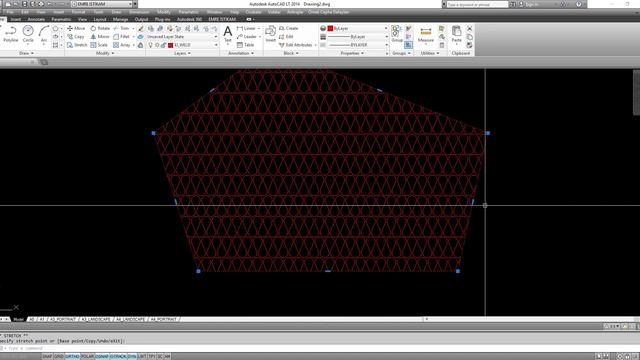
Task: Expand the Draw panel
Action: 26,53
